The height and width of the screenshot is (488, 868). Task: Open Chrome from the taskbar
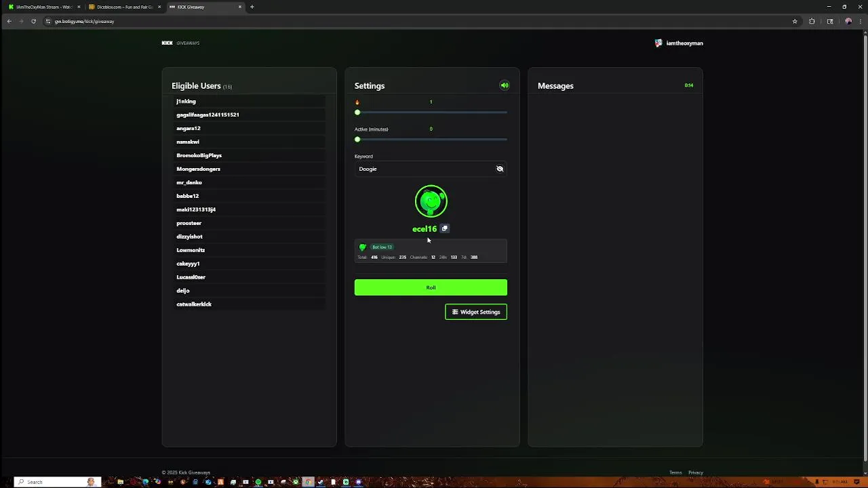point(309,482)
